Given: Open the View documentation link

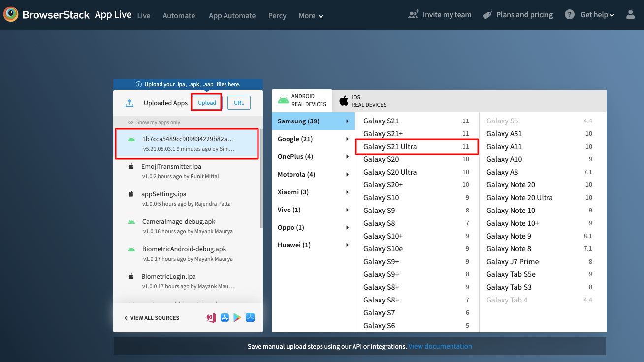Looking at the screenshot, I should click(x=440, y=346).
